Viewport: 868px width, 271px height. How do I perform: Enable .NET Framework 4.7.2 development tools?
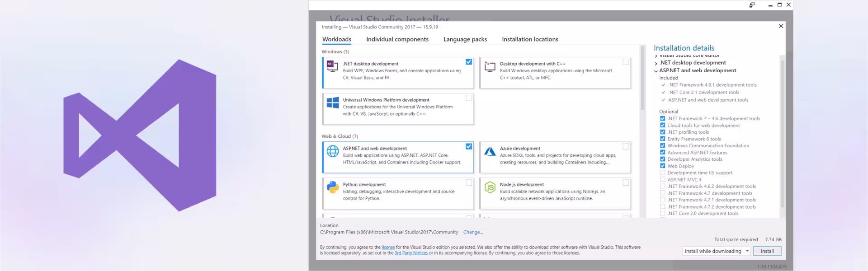[662, 206]
